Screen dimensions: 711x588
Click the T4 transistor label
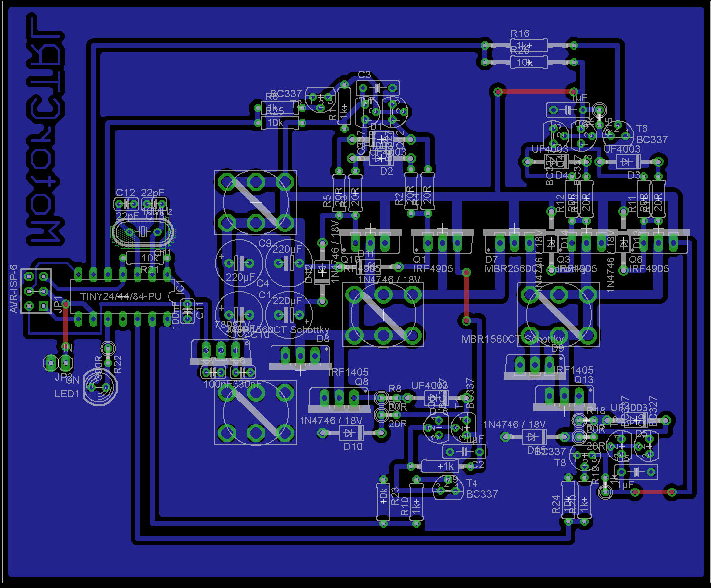click(472, 483)
